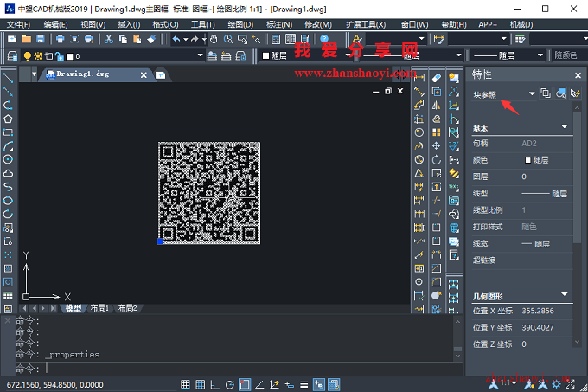Select the Spline tool in left toolbar
Viewport: 588px width, 392px height.
(8, 187)
